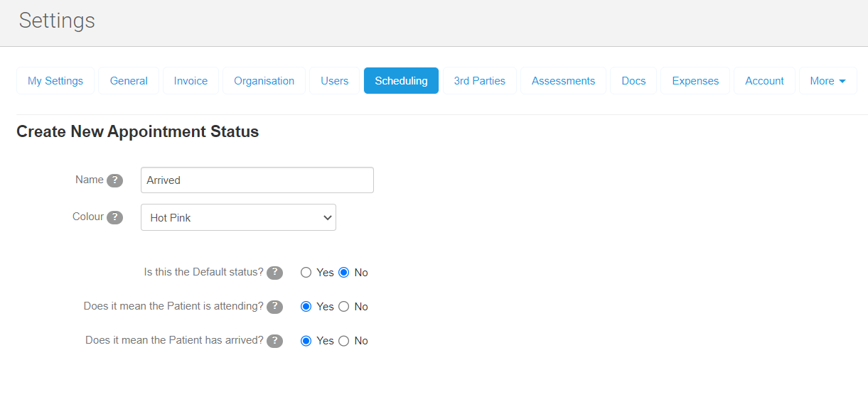
Task: Show help for Patient is attending question
Action: [274, 307]
